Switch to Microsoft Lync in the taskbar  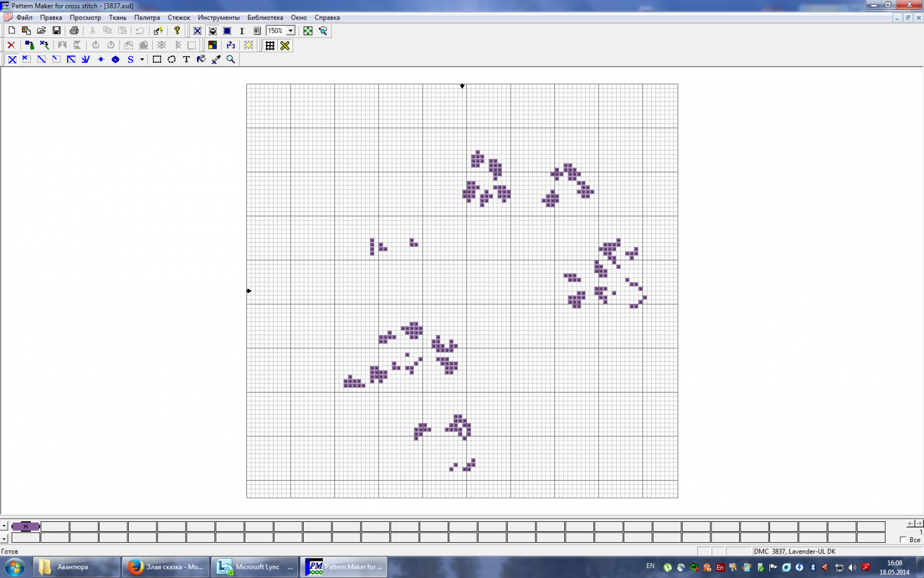[254, 567]
